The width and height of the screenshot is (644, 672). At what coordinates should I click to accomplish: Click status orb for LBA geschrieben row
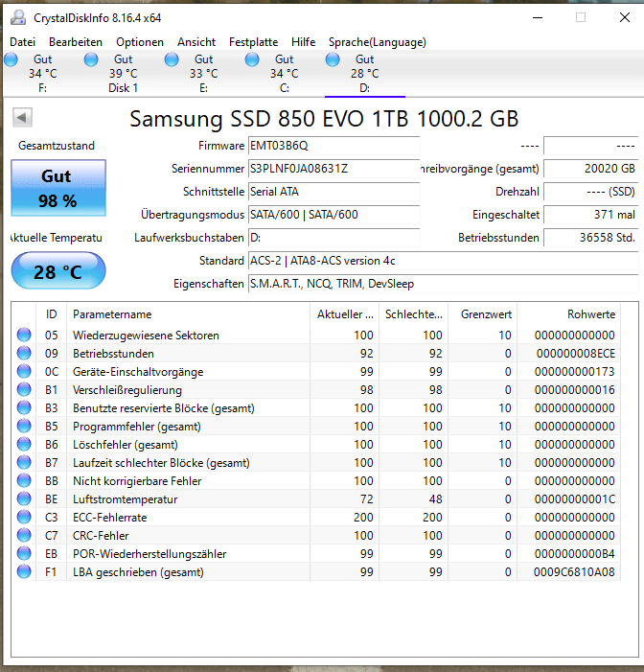tap(24, 571)
